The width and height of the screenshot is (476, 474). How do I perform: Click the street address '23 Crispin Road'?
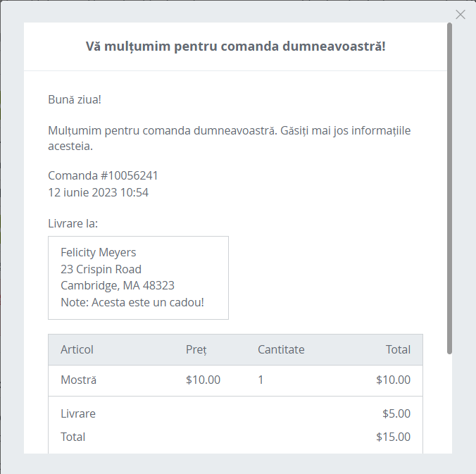[101, 269]
